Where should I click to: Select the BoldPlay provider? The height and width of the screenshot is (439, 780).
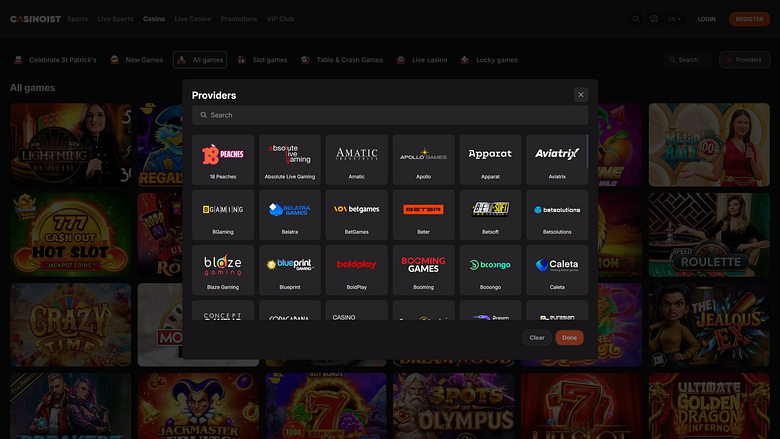click(x=357, y=270)
